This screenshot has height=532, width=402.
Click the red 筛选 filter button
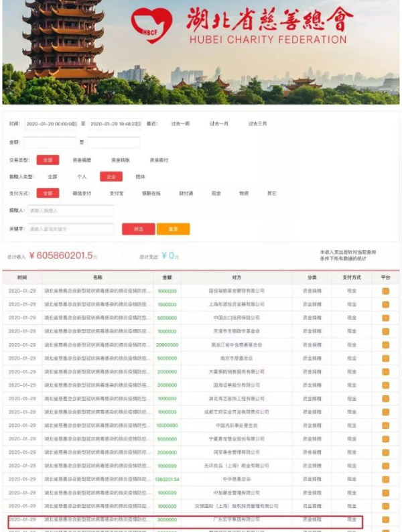[138, 229]
